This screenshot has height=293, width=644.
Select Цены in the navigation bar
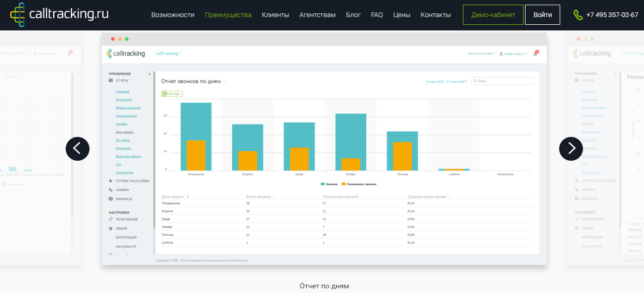click(402, 15)
